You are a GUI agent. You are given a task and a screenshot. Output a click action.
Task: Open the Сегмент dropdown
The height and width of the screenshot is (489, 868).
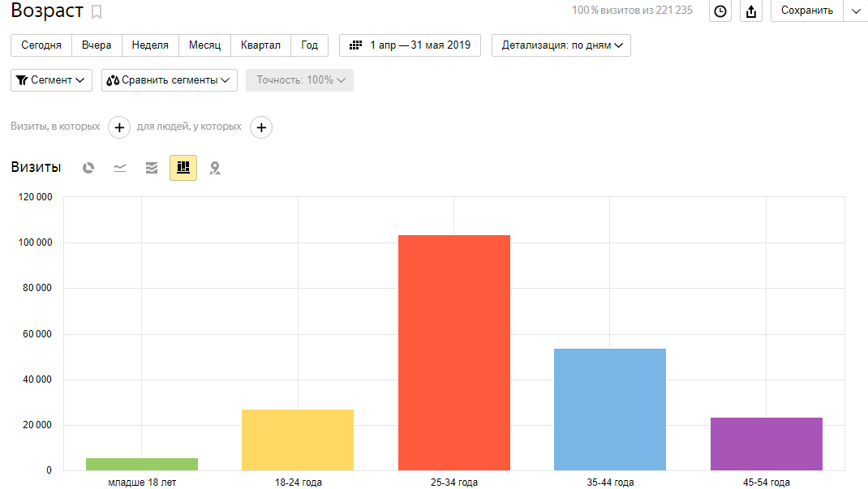pos(50,80)
